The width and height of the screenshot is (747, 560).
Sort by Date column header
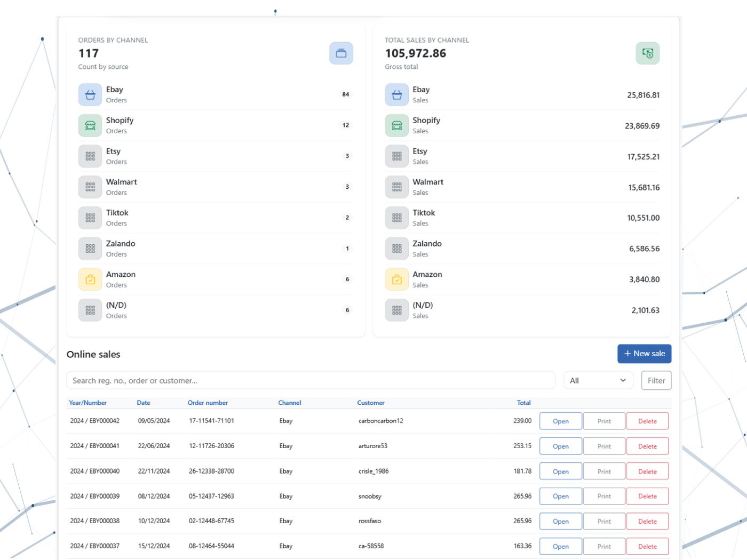(x=143, y=403)
